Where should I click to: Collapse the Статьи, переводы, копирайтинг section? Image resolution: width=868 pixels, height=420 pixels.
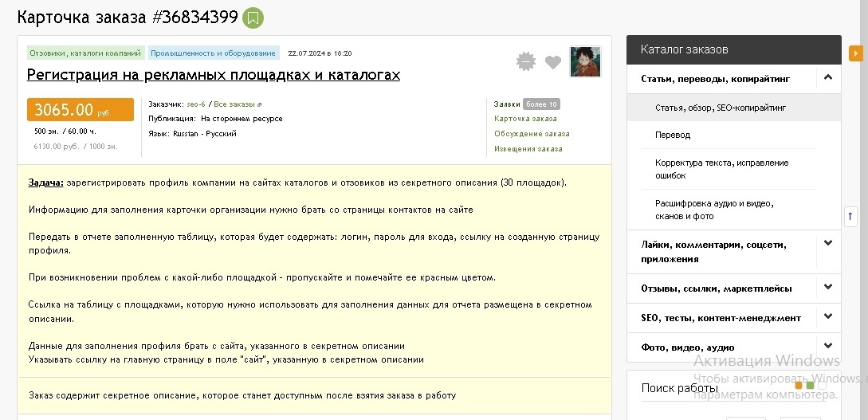click(828, 77)
